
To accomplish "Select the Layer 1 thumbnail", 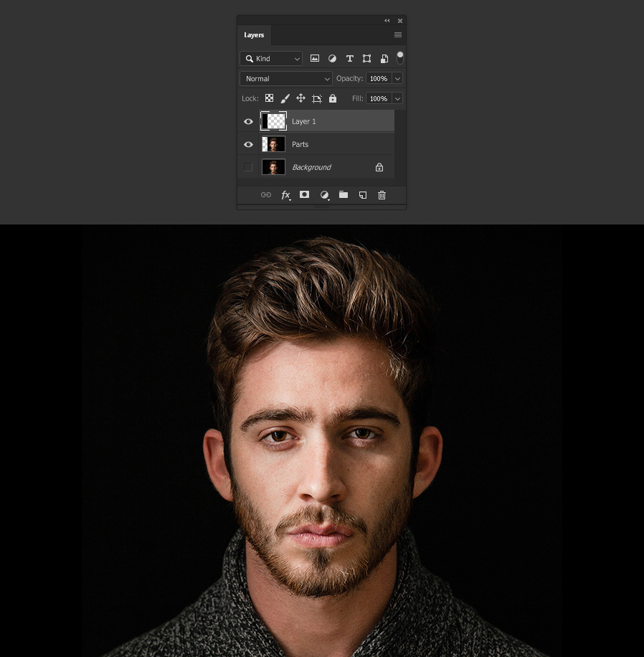I will [274, 121].
